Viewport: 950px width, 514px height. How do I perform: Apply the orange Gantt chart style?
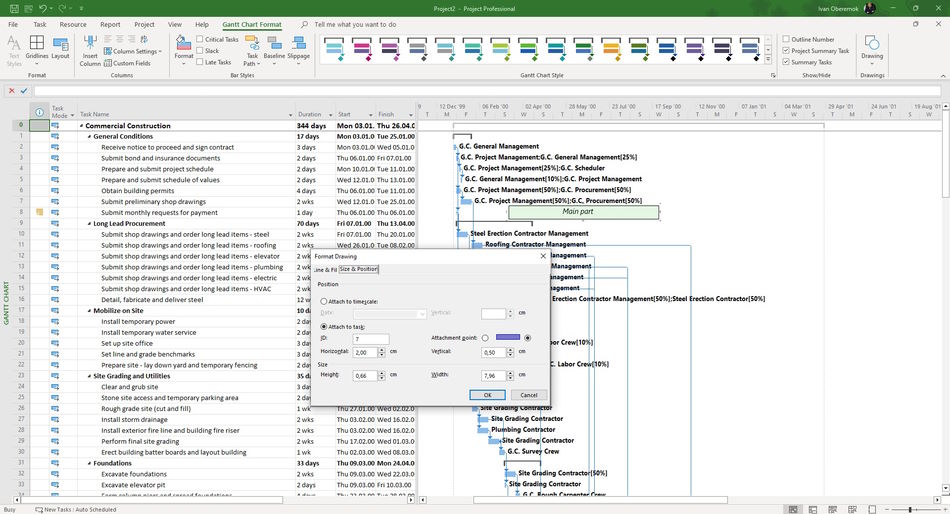click(611, 49)
